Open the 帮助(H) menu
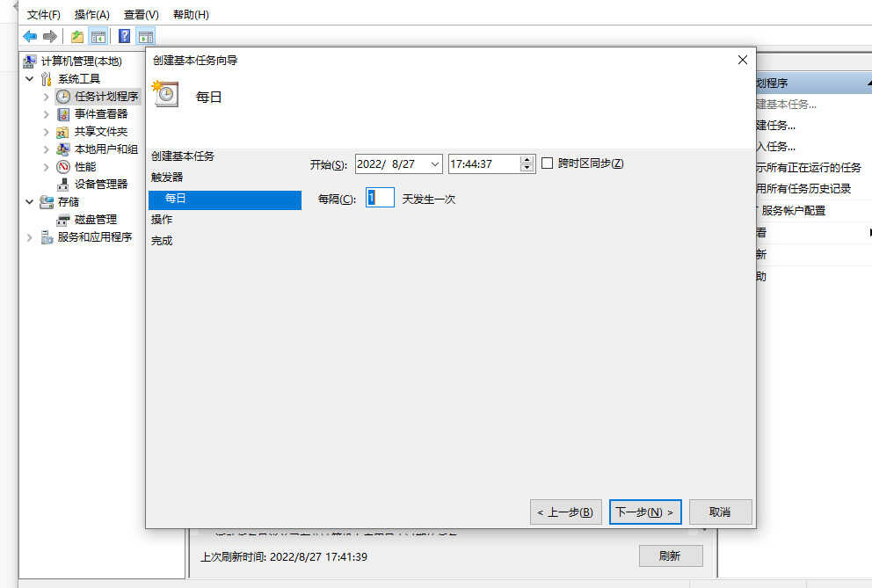The width and height of the screenshot is (872, 588). (x=191, y=15)
